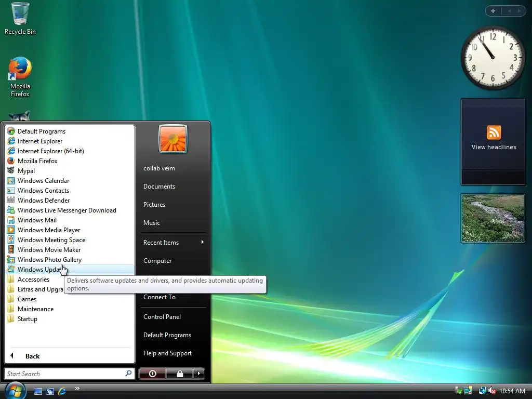Open Windows Media Player
The height and width of the screenshot is (399, 532).
tap(70, 230)
